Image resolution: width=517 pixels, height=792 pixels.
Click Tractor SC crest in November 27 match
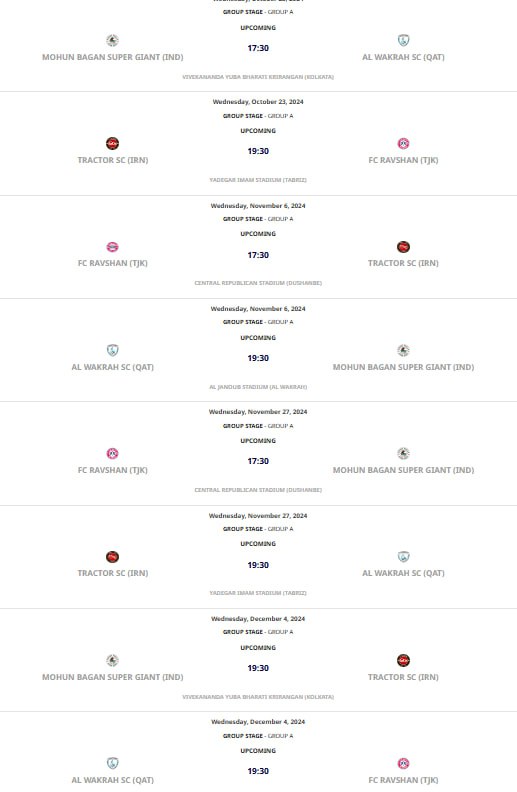click(112, 557)
